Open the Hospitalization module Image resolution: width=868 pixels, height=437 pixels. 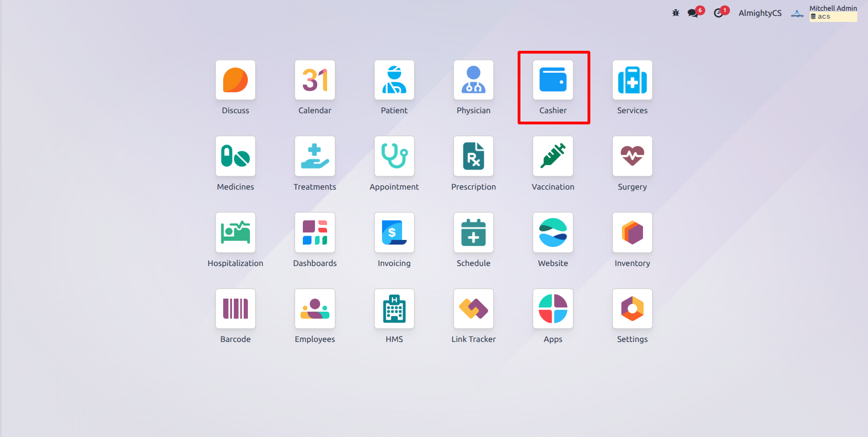[235, 232]
